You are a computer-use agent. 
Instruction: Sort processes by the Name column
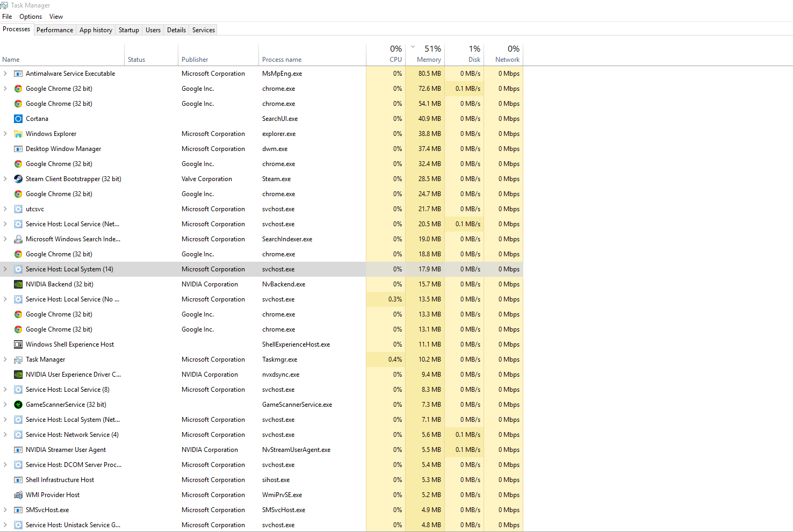point(62,54)
